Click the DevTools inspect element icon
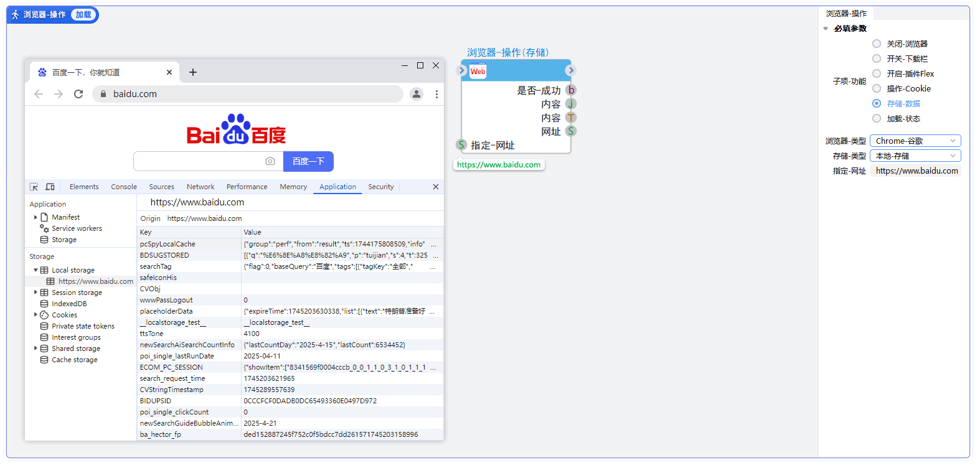The image size is (980, 468). tap(34, 187)
